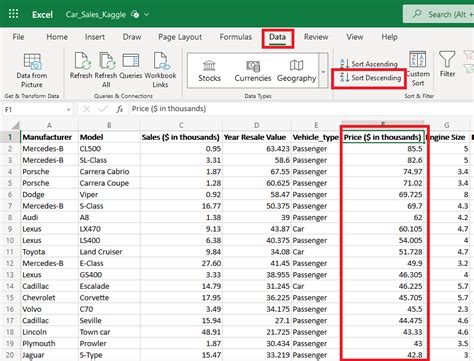Viewport: 474px width, 361px height.
Task: Click Sort Ascending
Action: tap(369, 63)
